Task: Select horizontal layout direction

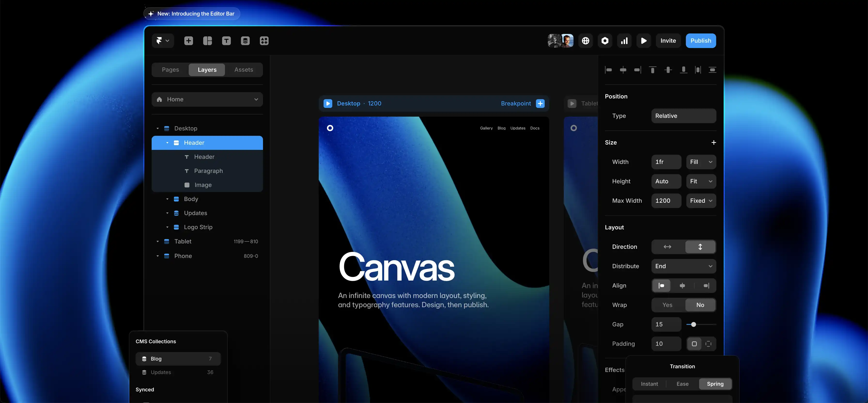Action: pos(667,247)
